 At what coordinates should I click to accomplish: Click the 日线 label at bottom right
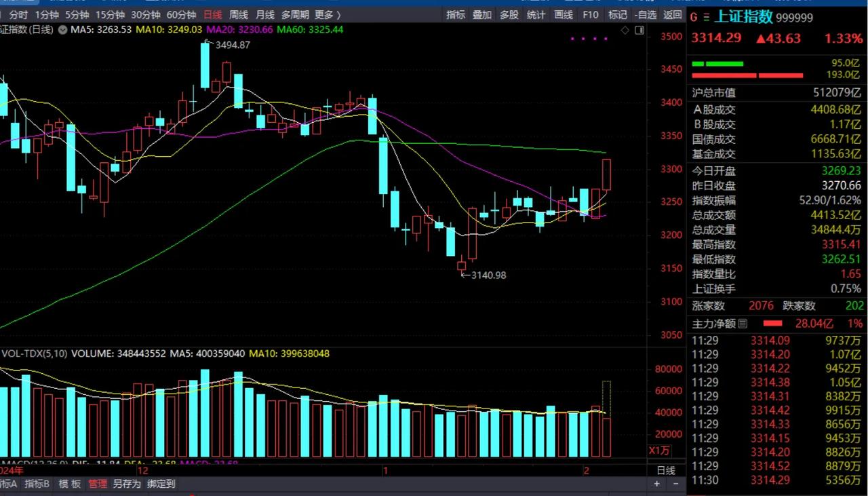click(x=666, y=470)
